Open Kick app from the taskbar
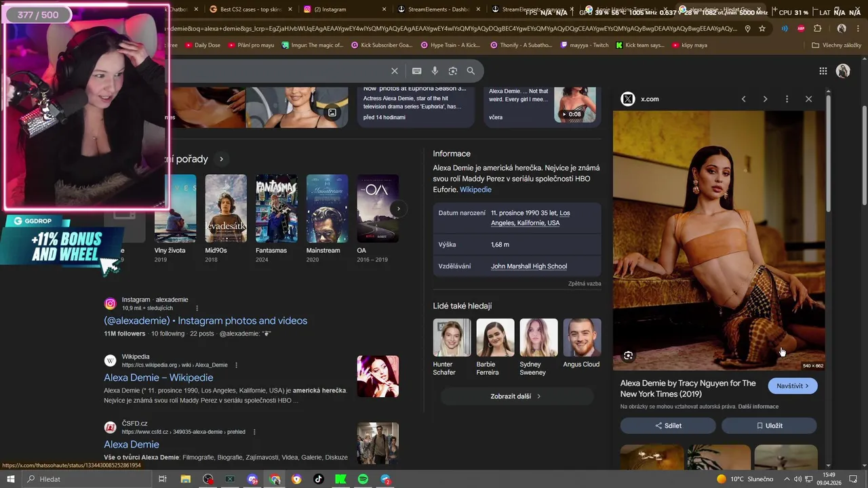868x488 pixels. pos(341,479)
